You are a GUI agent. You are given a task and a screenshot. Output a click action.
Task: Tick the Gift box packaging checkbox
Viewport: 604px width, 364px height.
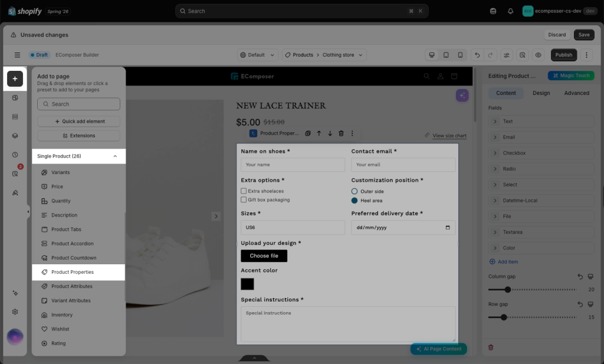244,199
